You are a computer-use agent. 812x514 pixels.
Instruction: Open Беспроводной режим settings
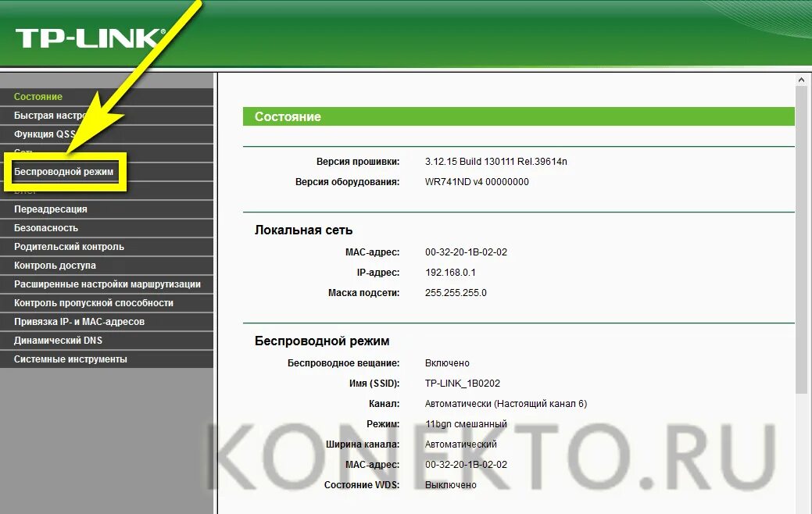click(x=106, y=171)
